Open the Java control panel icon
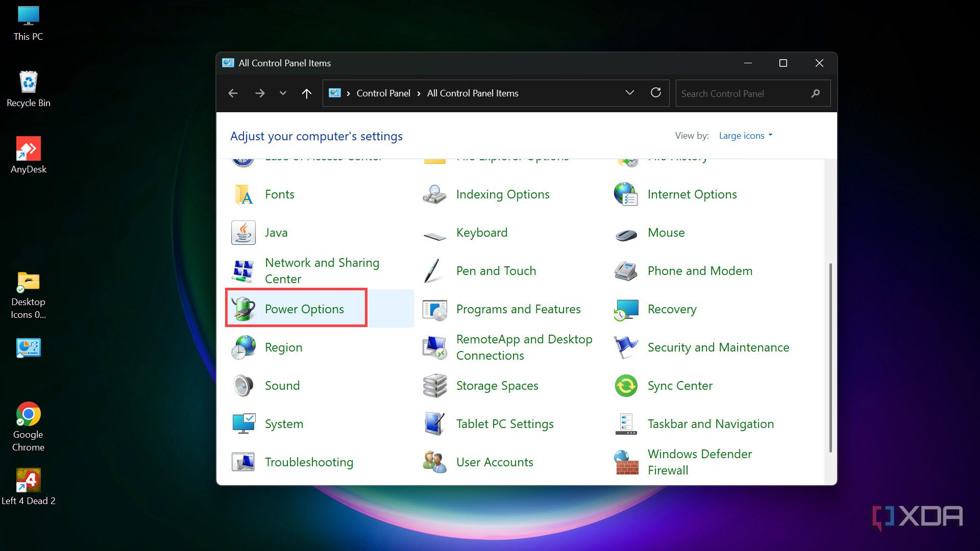Image resolution: width=980 pixels, height=551 pixels. click(243, 233)
